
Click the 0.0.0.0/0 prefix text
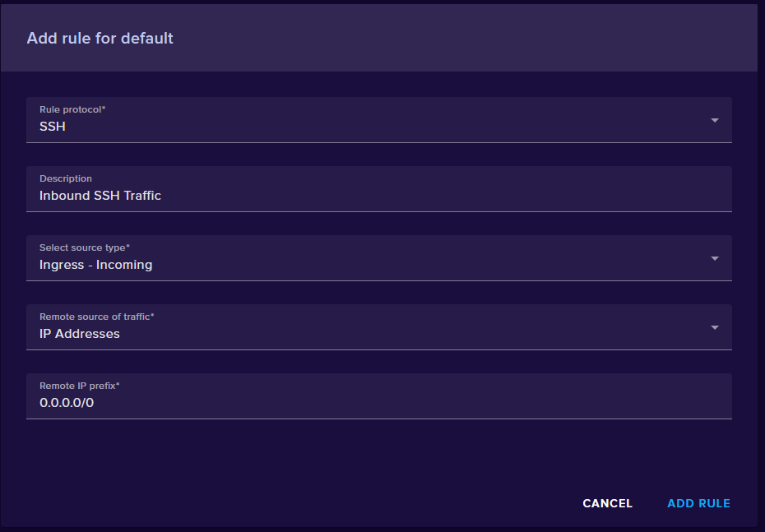coord(67,403)
